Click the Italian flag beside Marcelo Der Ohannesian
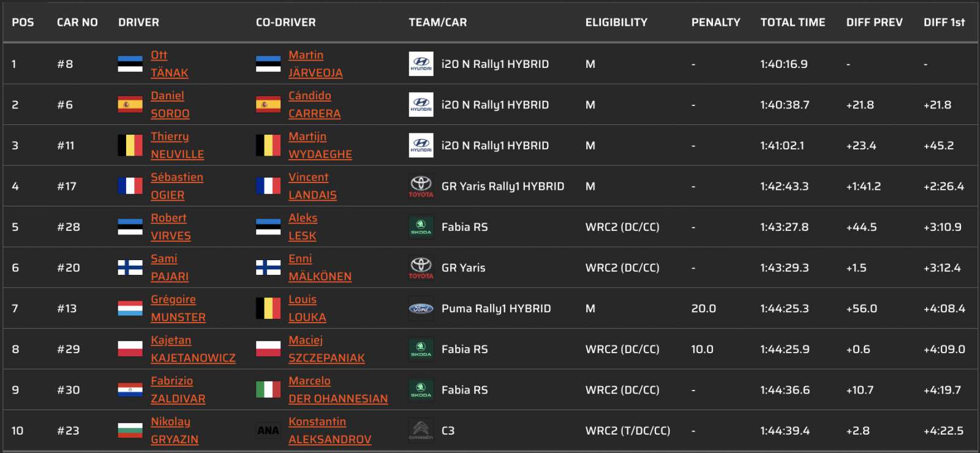The height and width of the screenshot is (453, 980). tap(268, 390)
